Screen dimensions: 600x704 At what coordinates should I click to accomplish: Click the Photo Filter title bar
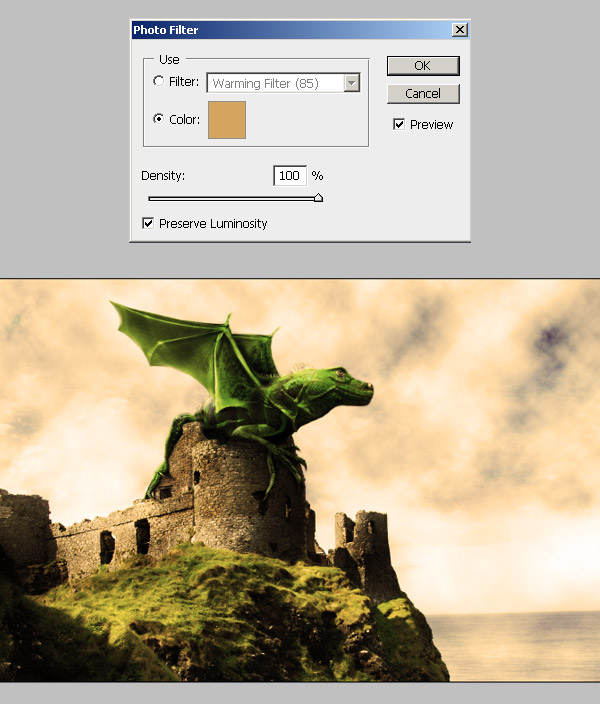[300, 30]
